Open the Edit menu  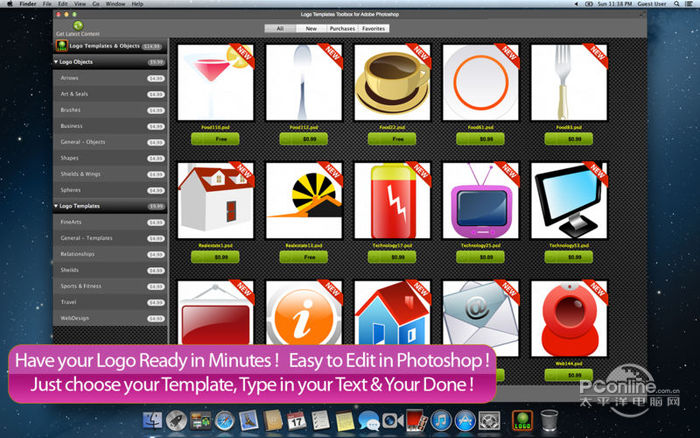(x=63, y=4)
